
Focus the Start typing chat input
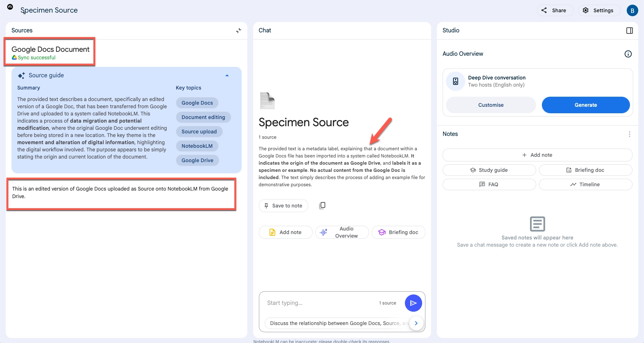pos(320,303)
